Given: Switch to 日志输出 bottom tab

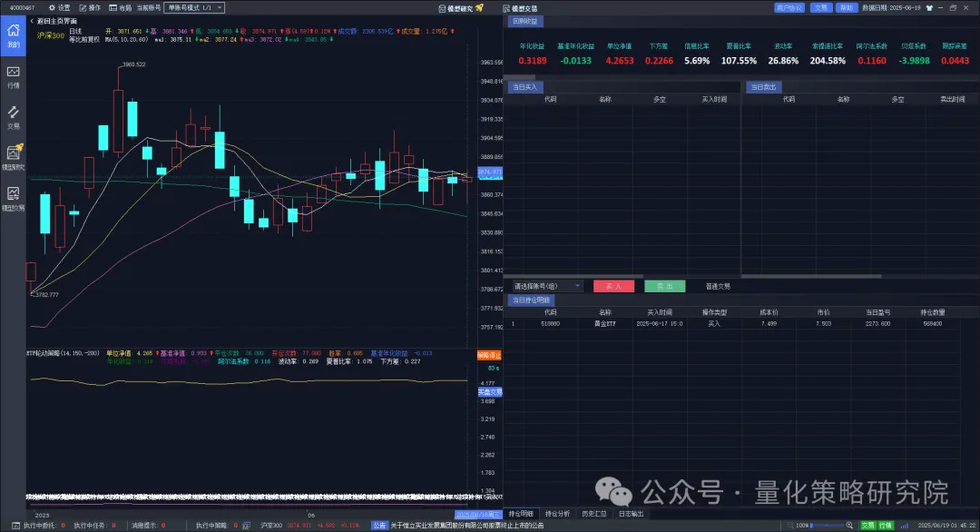Looking at the screenshot, I should (632, 514).
